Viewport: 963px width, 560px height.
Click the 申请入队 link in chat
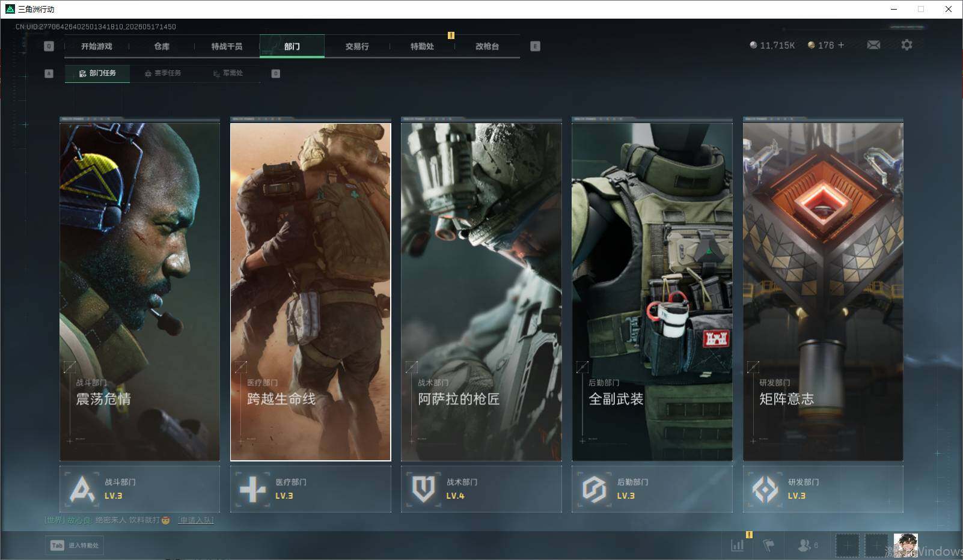(x=196, y=520)
